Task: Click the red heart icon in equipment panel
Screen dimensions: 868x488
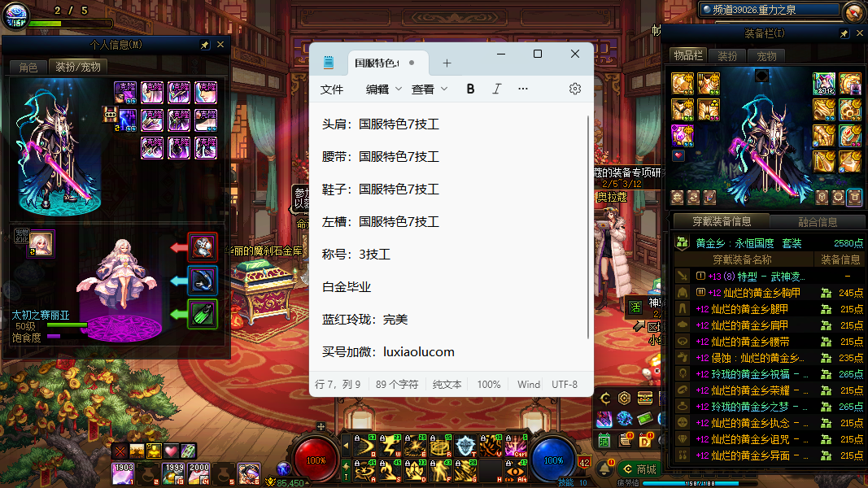Action: pos(678,155)
